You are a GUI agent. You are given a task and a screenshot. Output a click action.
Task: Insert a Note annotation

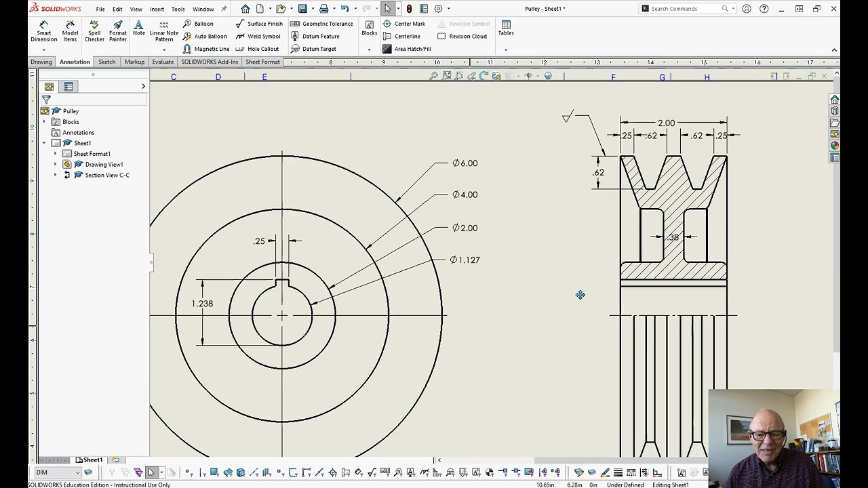pos(138,28)
